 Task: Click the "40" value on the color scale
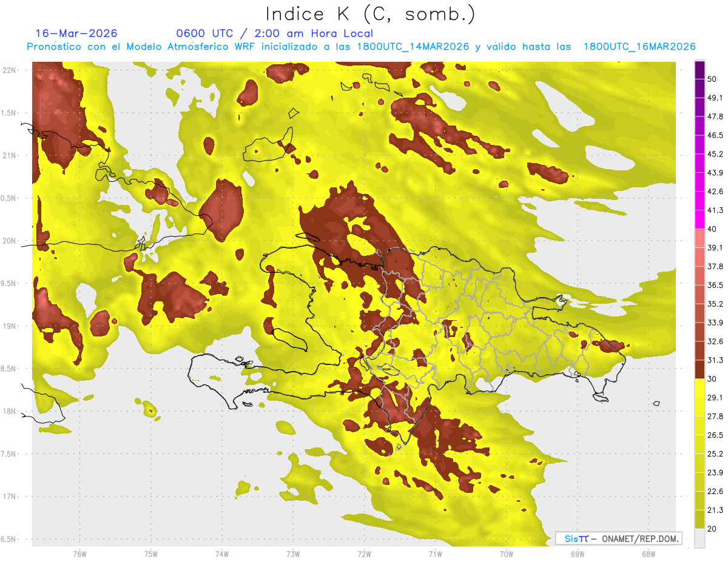click(712, 229)
